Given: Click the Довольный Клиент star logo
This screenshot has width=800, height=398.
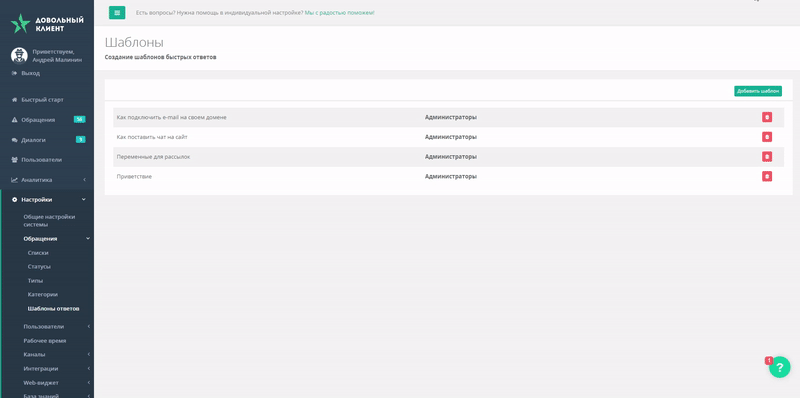Looking at the screenshot, I should [20, 23].
